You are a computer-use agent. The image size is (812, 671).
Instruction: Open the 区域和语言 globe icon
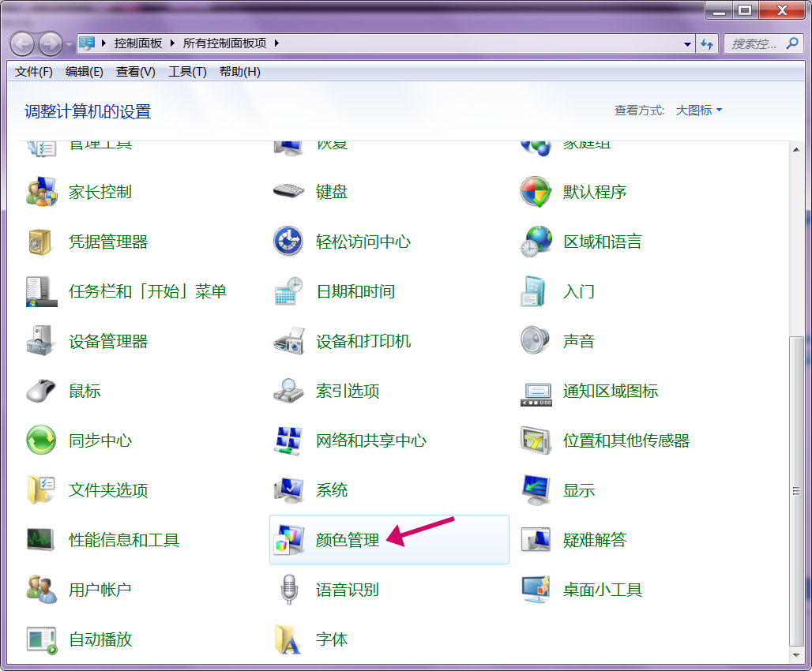(536, 242)
